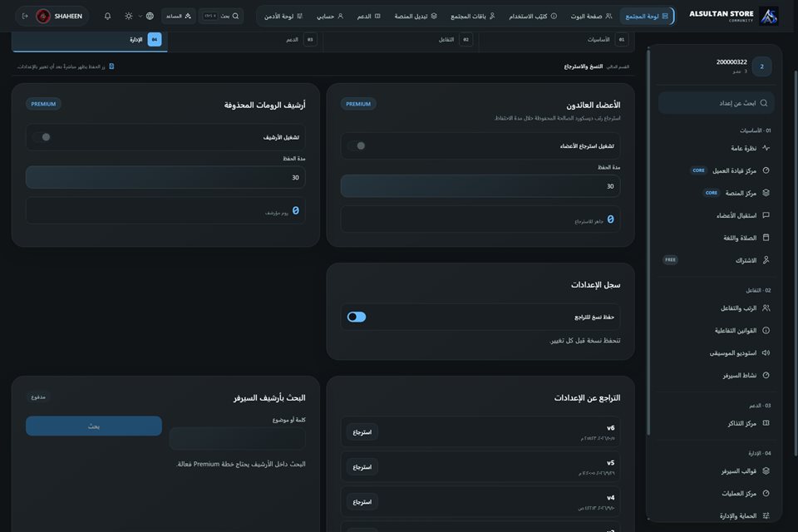This screenshot has width=798, height=532.
Task: Go to حسابي my account
Action: 330,17
